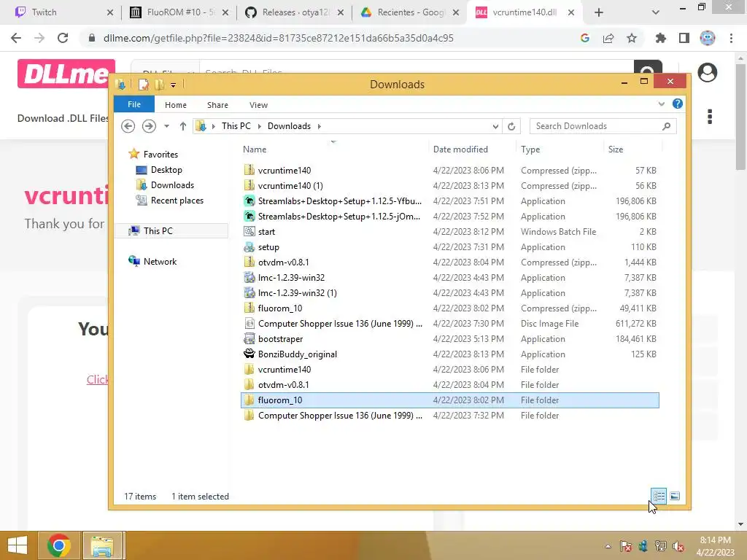
Task: Select lmc-1.2.39-win32 application
Action: point(449,277)
